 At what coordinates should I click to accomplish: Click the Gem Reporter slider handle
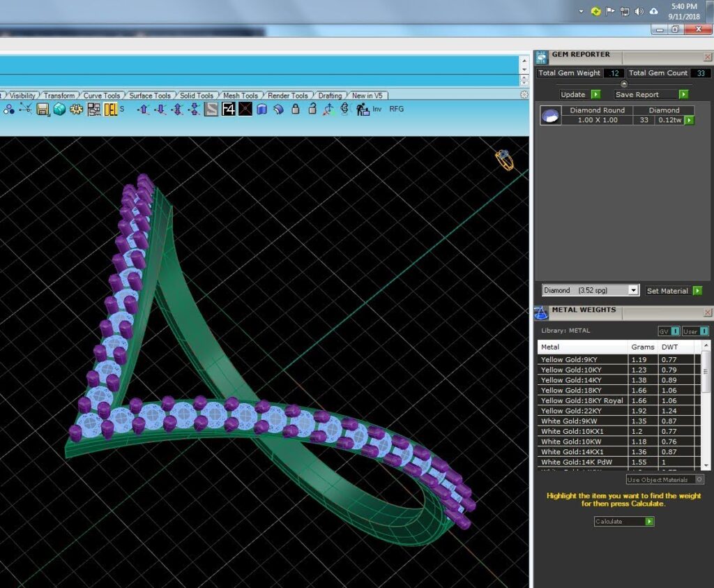624,84
